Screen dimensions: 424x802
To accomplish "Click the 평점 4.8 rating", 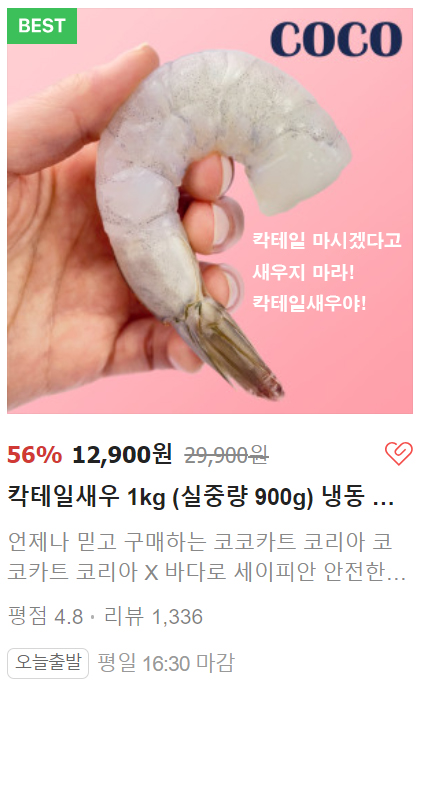I will 45,617.
